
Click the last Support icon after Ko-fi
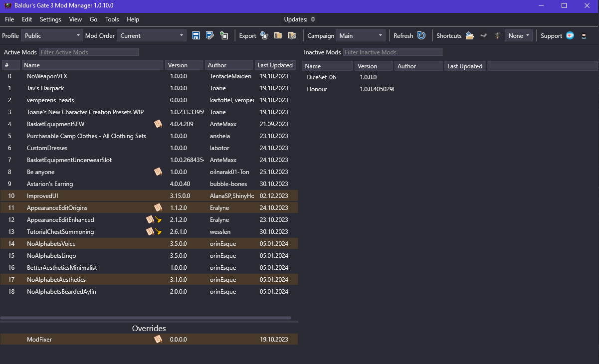click(584, 35)
